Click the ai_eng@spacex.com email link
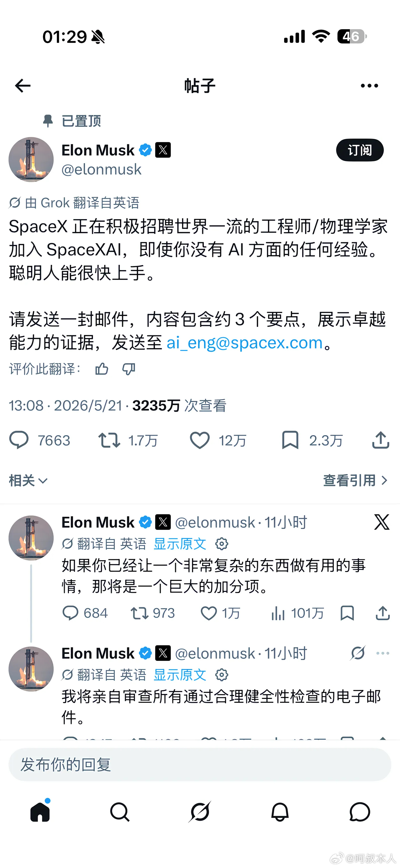 click(x=245, y=343)
